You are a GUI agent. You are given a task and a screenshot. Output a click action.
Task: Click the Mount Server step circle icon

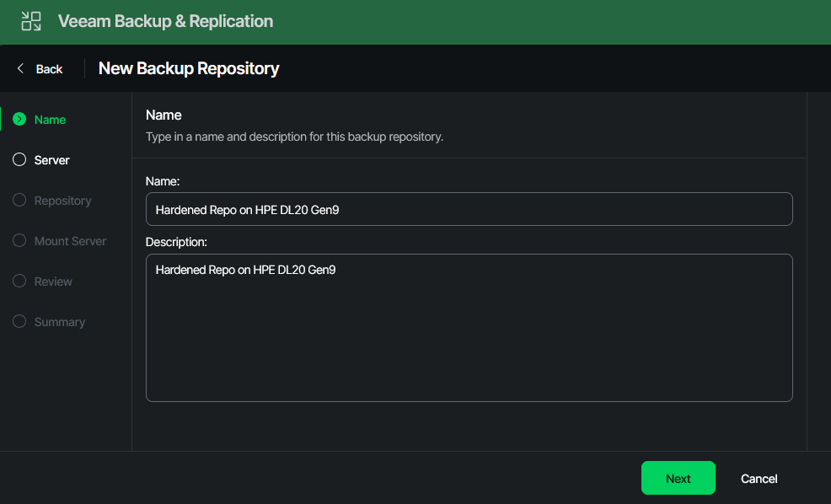point(19,241)
